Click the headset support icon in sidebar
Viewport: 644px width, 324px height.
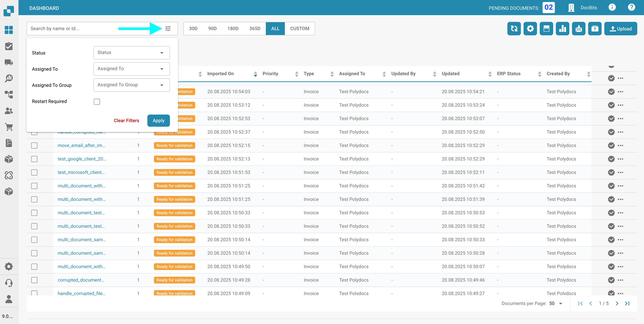point(9,283)
